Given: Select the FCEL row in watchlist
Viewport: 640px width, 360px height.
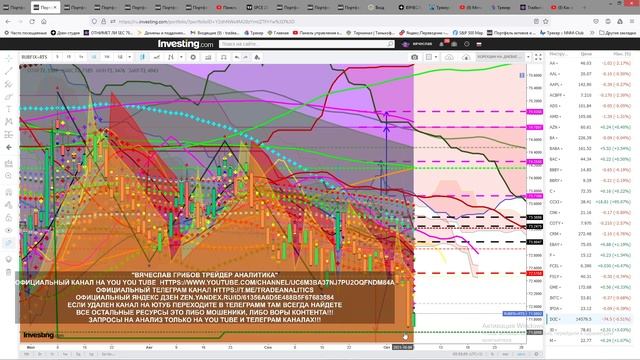Looking at the screenshot, I should pyautogui.click(x=590, y=266).
